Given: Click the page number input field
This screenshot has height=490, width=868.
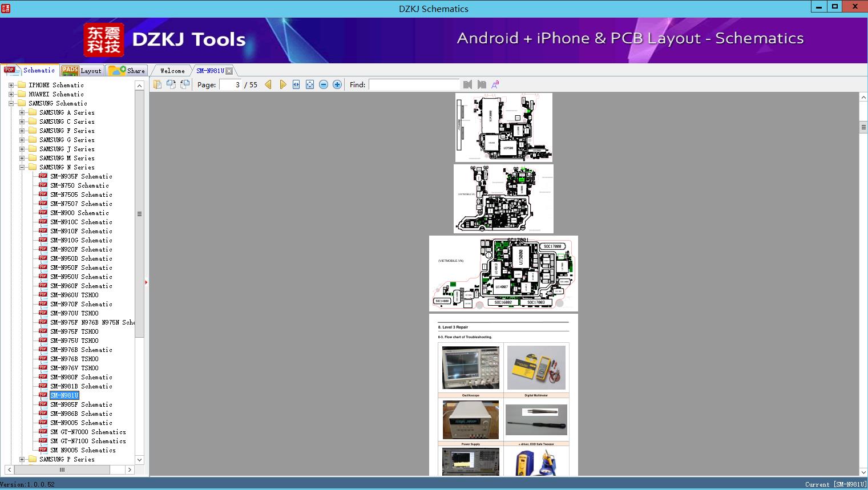Looking at the screenshot, I should point(230,84).
